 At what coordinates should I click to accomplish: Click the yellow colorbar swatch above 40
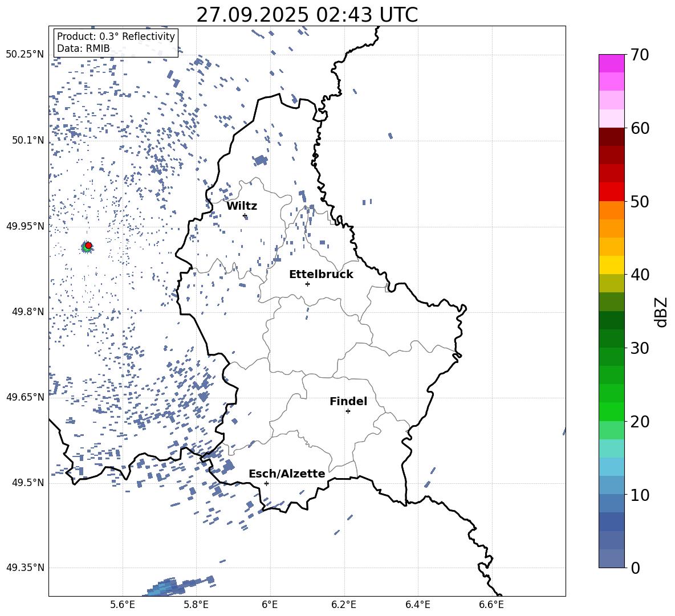tap(612, 265)
